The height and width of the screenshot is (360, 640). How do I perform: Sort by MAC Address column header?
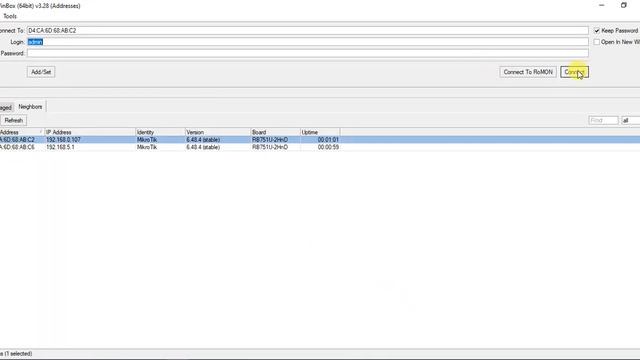pos(21,132)
